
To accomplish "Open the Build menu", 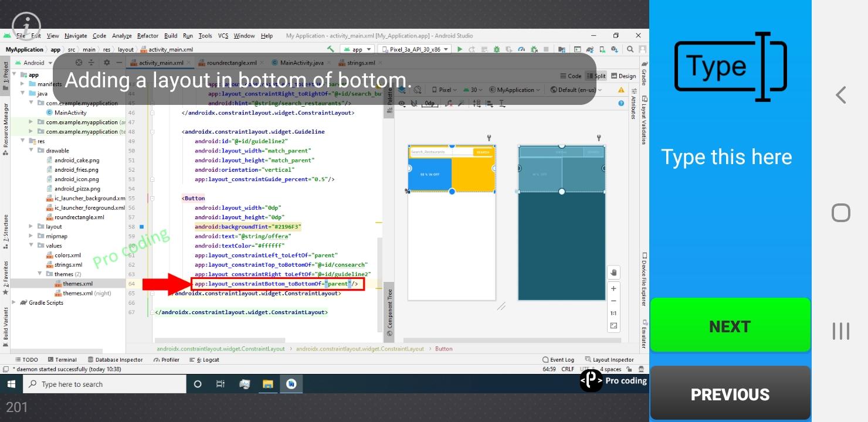I will 171,36.
